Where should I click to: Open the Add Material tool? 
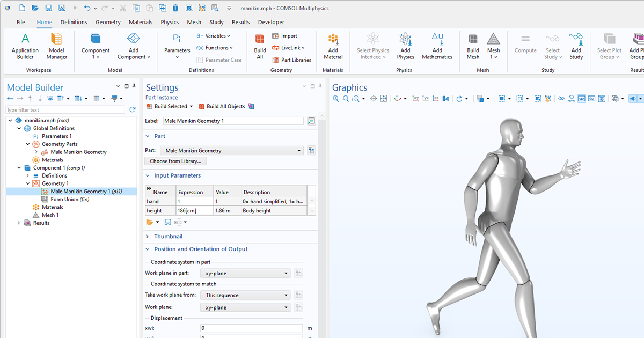pyautogui.click(x=333, y=46)
